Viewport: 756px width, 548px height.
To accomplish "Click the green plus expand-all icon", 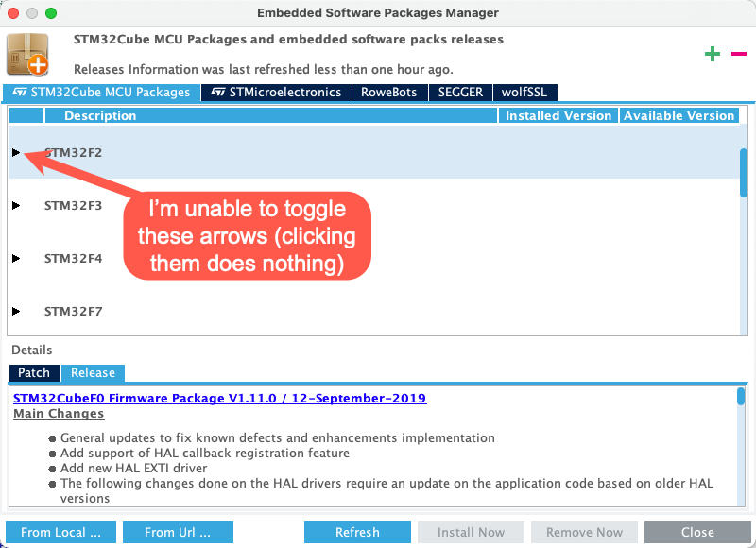I will pos(713,54).
